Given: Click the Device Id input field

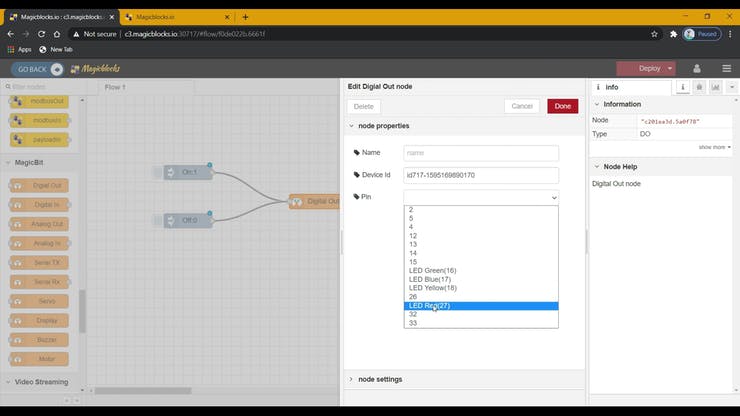Looking at the screenshot, I should tap(481, 175).
